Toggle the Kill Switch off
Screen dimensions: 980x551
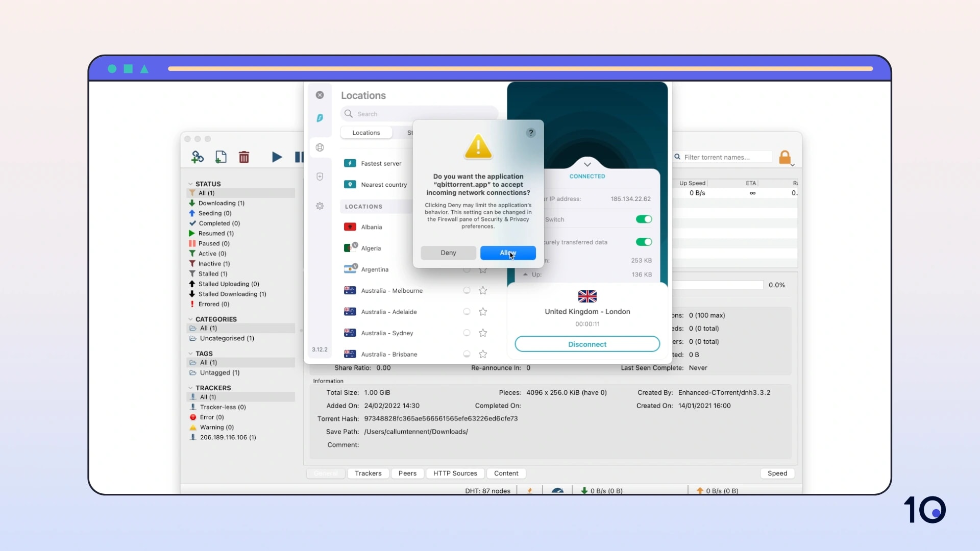click(644, 219)
